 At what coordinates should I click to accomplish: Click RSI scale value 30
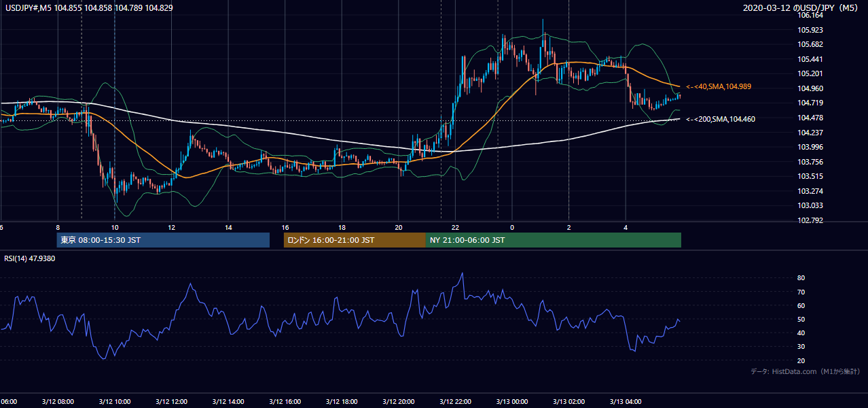tap(801, 347)
